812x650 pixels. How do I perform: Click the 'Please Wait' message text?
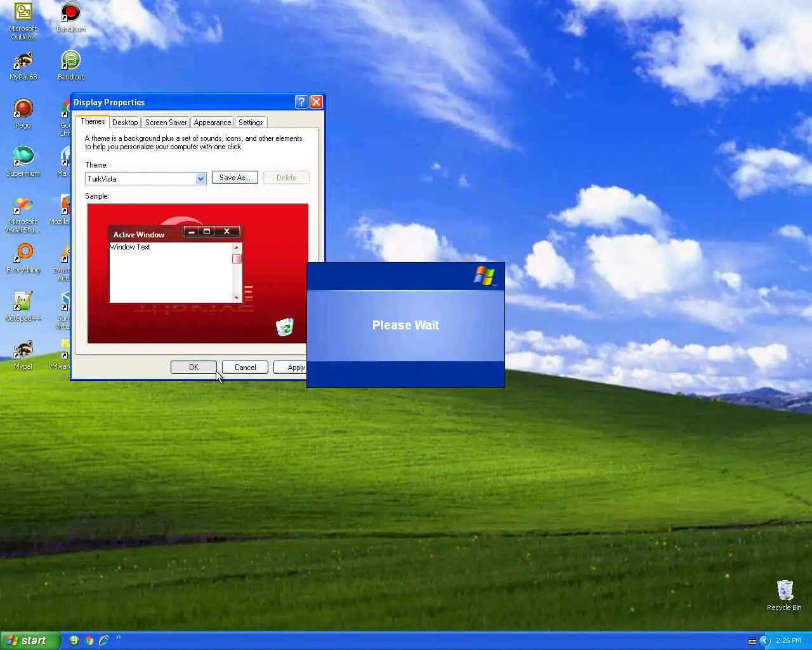coord(405,325)
